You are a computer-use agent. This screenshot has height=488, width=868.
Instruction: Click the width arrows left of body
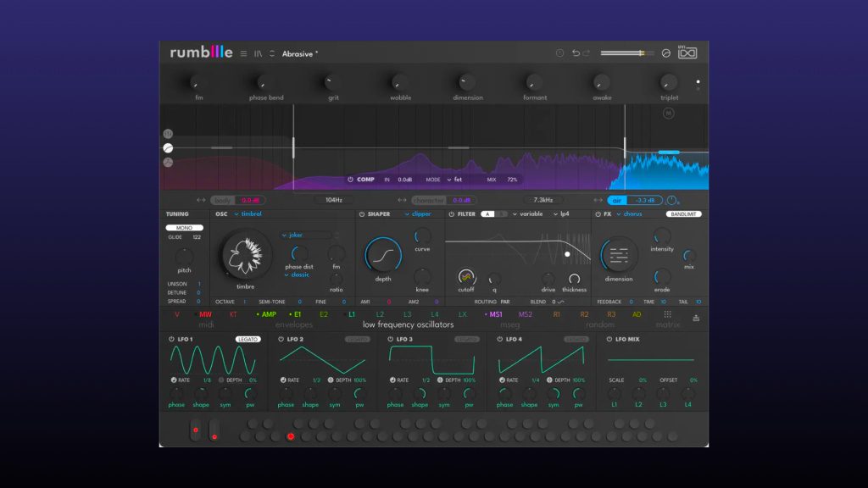click(201, 200)
